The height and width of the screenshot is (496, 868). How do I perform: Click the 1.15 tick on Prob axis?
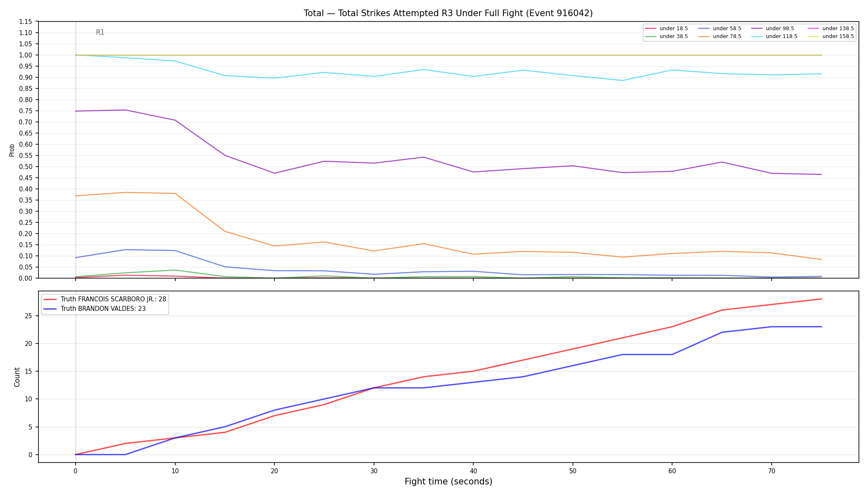(x=26, y=21)
